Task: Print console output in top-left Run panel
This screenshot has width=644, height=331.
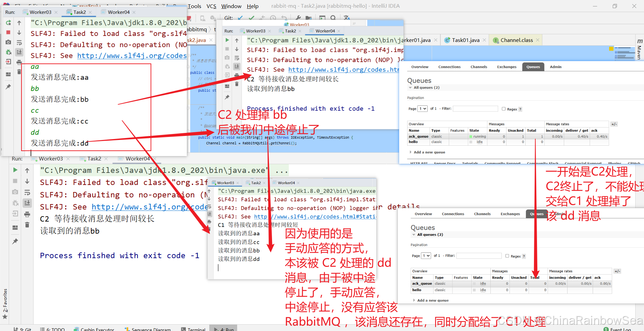Action: point(19,62)
